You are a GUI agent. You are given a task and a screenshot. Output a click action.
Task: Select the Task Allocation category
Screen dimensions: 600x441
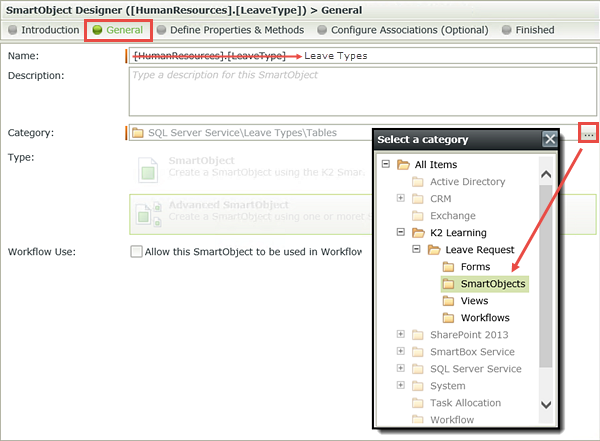465,403
